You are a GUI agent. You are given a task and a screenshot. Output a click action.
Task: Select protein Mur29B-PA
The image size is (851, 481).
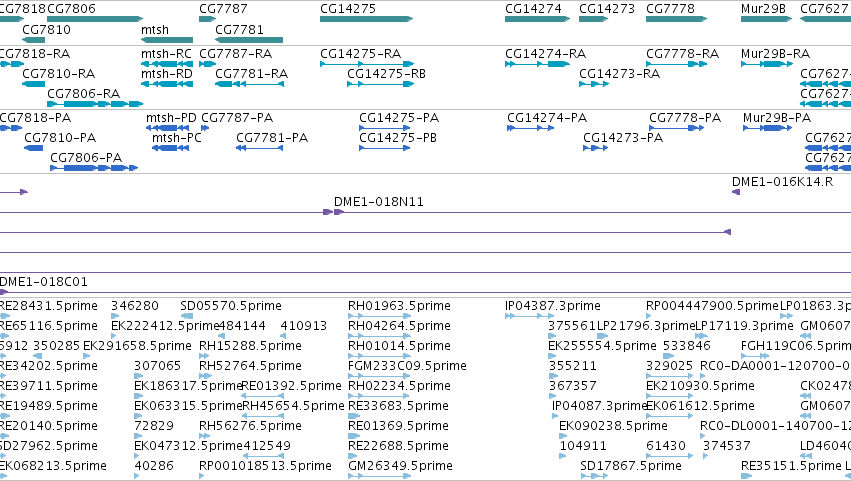pos(767,128)
